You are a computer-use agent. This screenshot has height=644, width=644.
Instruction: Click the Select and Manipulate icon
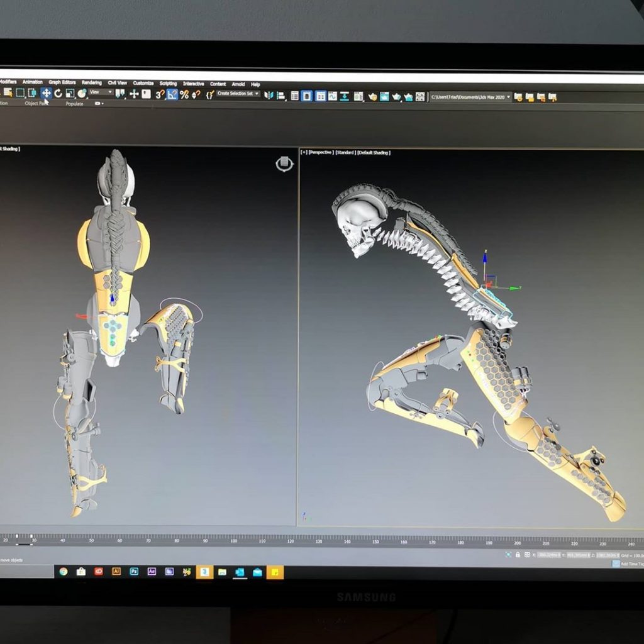[x=134, y=94]
